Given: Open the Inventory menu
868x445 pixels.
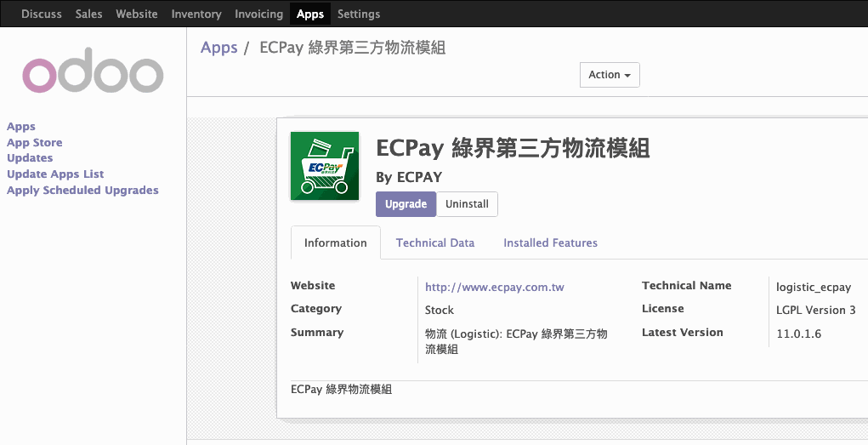Looking at the screenshot, I should coord(196,14).
